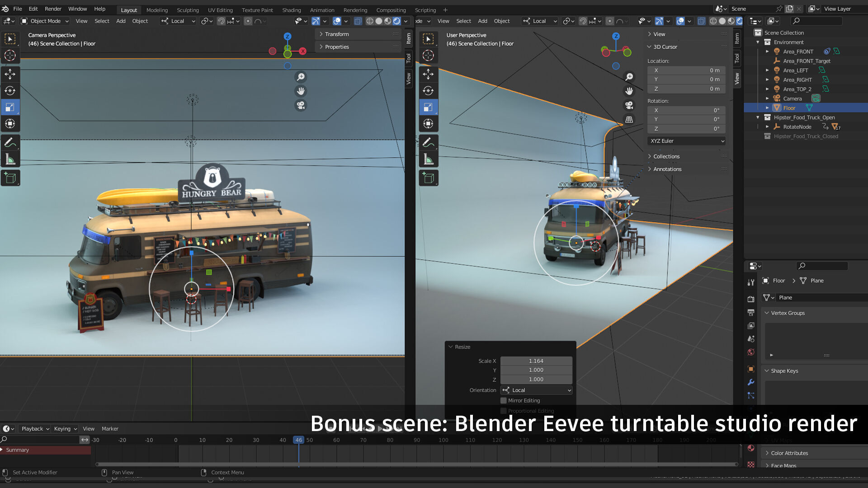Toggle snapping magnet in left viewport header

[x=221, y=21]
